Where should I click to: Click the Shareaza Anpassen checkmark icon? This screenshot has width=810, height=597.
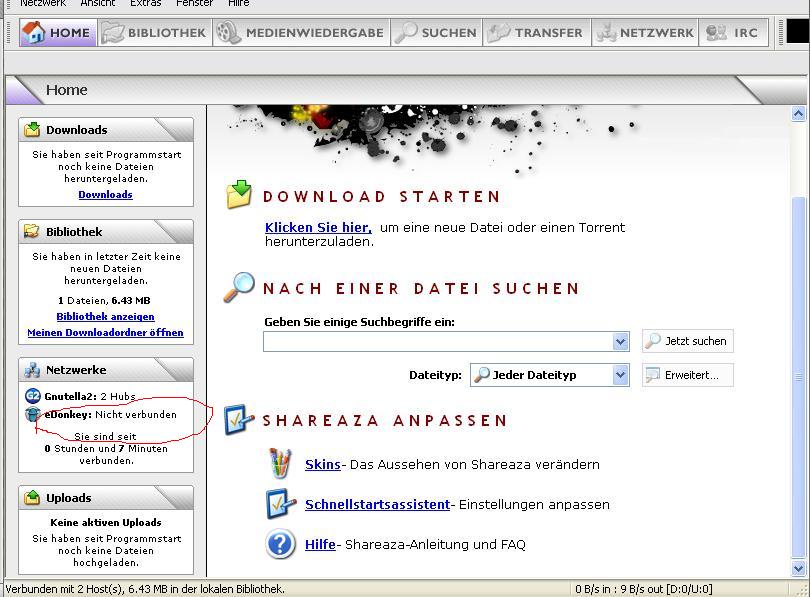tap(238, 420)
